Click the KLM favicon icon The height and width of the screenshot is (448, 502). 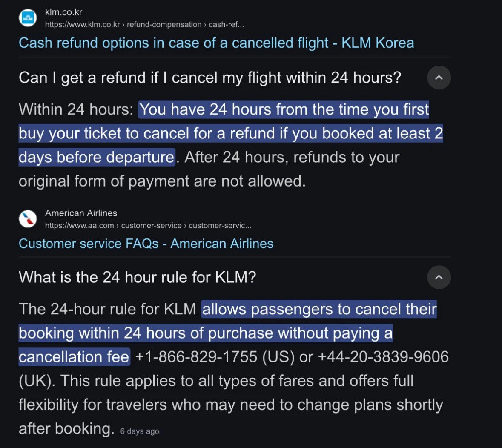tap(28, 18)
